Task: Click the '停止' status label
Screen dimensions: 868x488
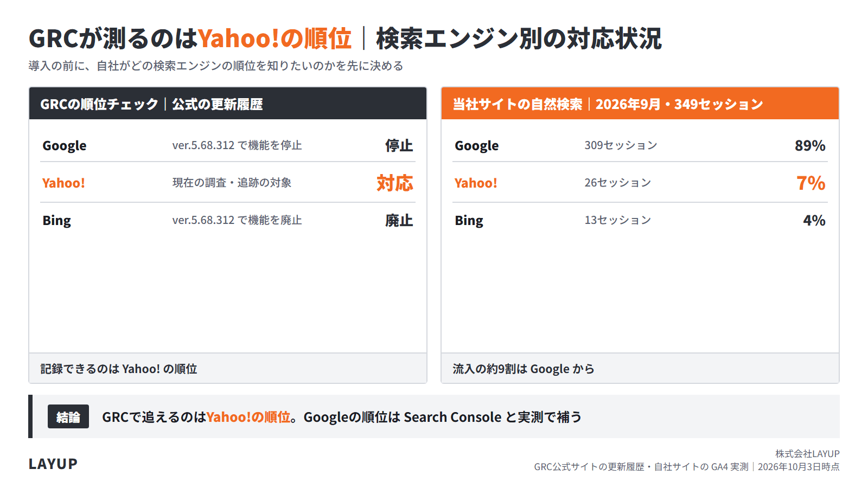Action: click(x=399, y=145)
